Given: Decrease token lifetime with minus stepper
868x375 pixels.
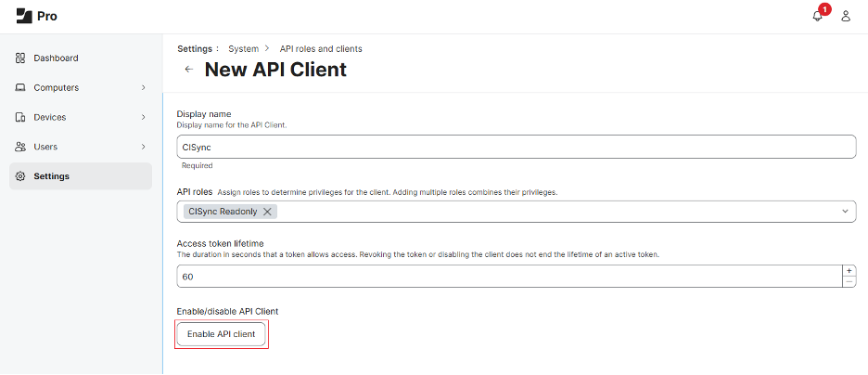Looking at the screenshot, I should pos(849,282).
